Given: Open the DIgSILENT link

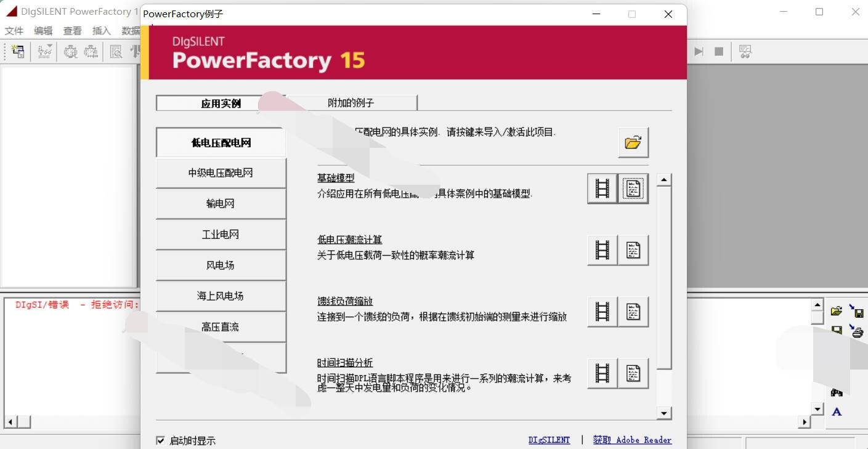Looking at the screenshot, I should (549, 440).
